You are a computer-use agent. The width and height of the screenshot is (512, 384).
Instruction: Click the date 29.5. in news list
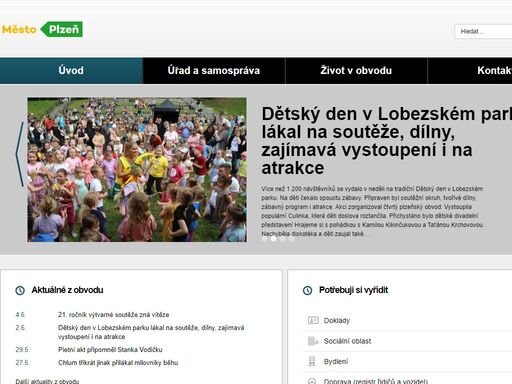[22, 350]
